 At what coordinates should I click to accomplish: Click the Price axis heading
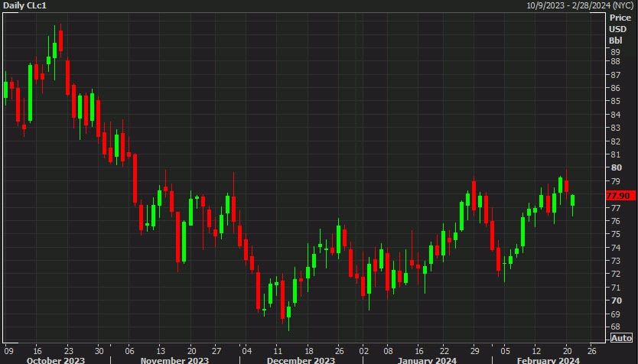pyautogui.click(x=620, y=18)
